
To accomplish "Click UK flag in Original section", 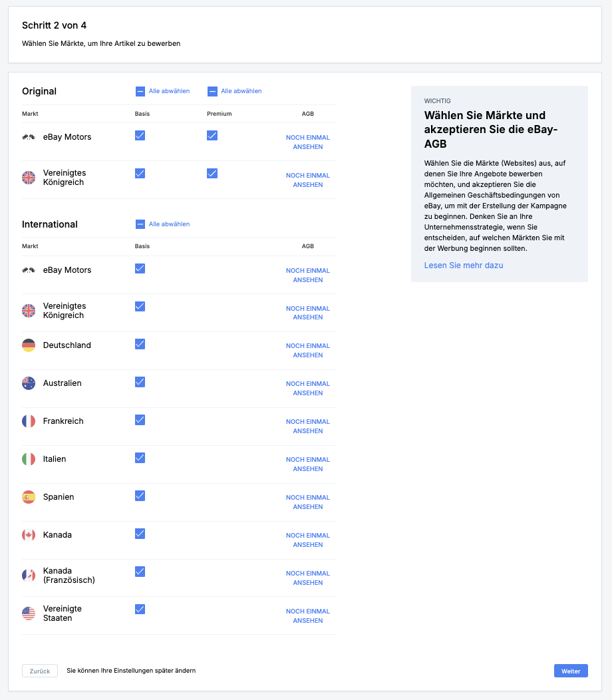I will (29, 178).
